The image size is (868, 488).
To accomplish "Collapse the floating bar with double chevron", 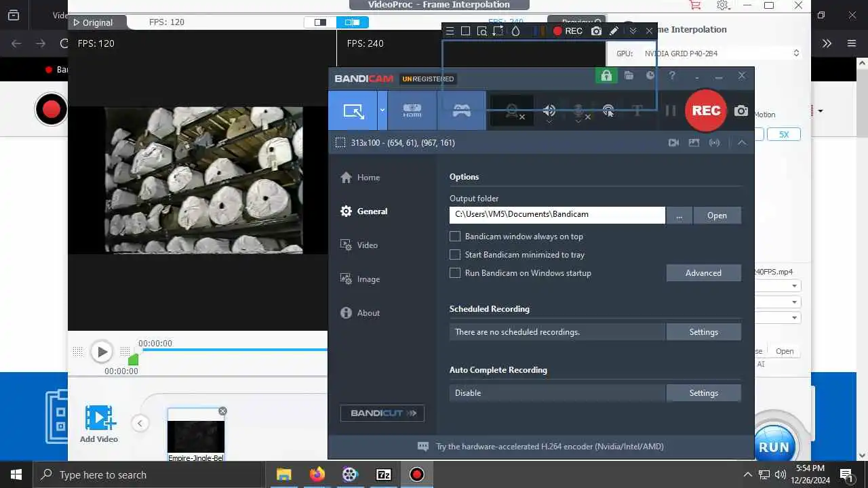I will point(633,31).
